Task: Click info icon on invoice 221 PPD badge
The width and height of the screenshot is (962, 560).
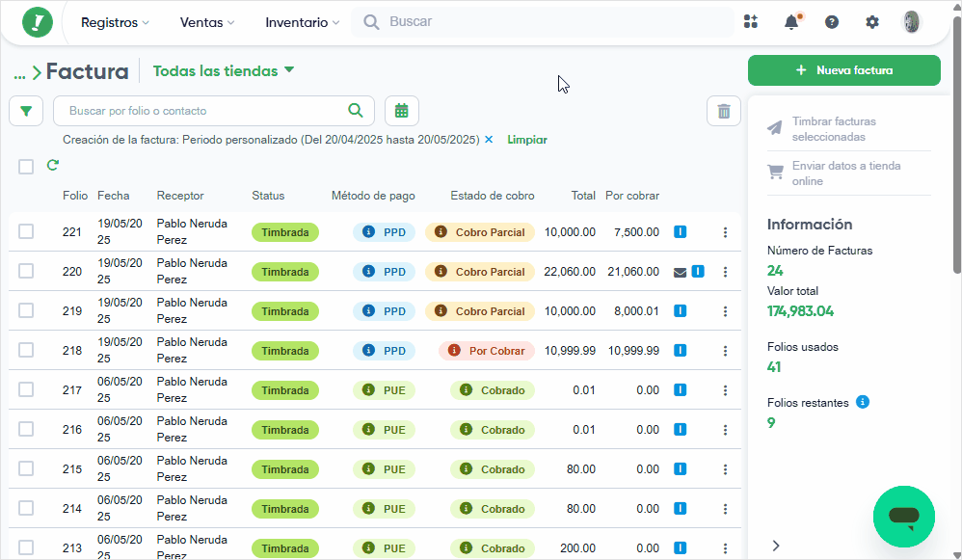Action: coord(369,232)
